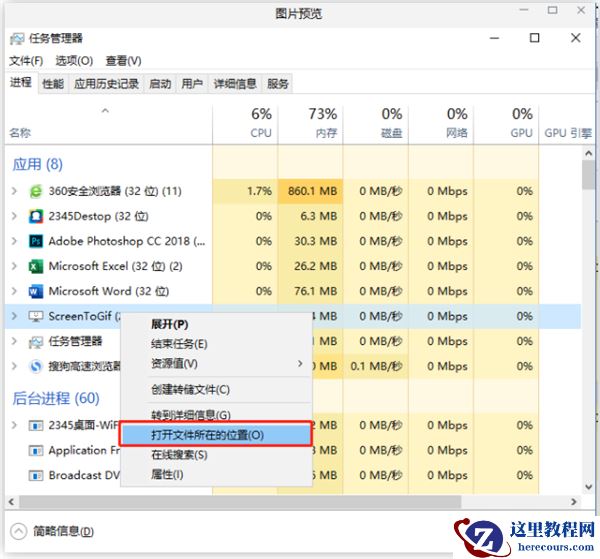
Task: Choose 转到详细信息(G) in context menu
Action: tap(216, 415)
